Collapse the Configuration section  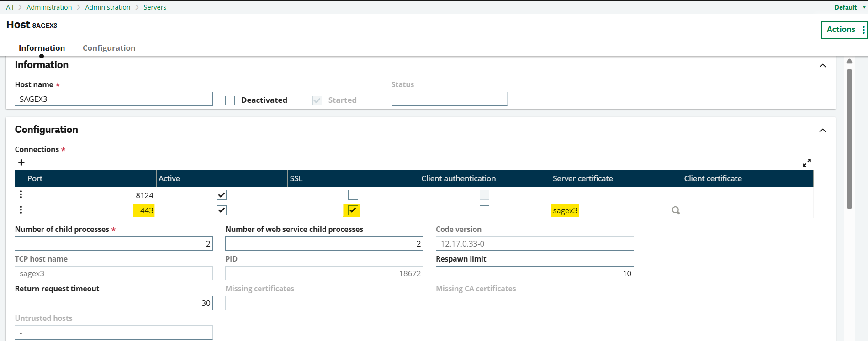[822, 131]
